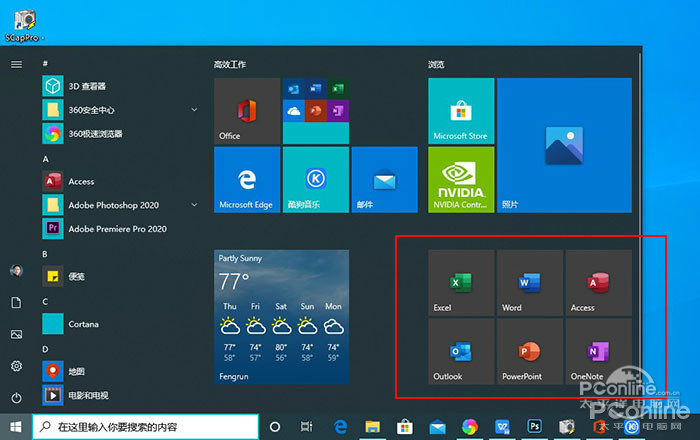The width and height of the screenshot is (700, 440).
Task: Launch OneNote tile
Action: tap(599, 351)
